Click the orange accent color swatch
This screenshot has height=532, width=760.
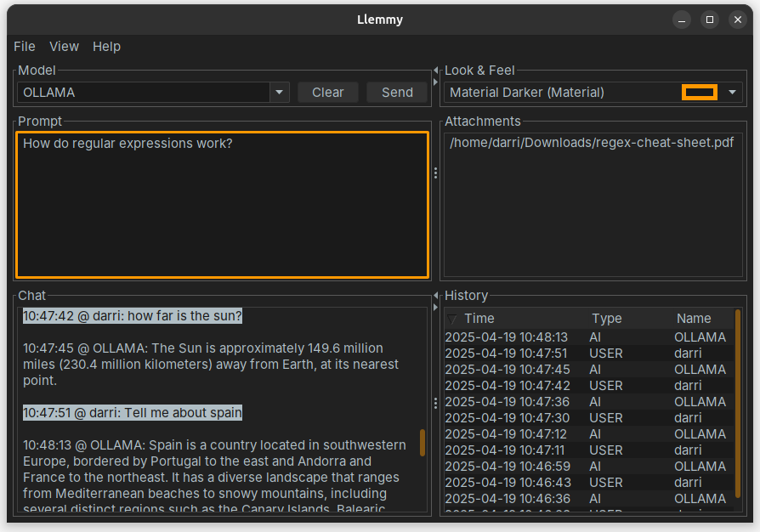[700, 93]
